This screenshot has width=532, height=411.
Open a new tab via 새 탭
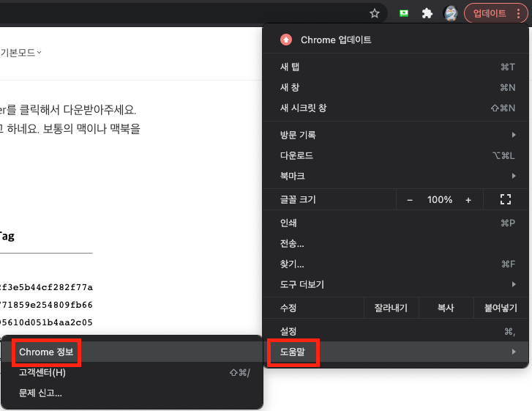click(x=395, y=67)
